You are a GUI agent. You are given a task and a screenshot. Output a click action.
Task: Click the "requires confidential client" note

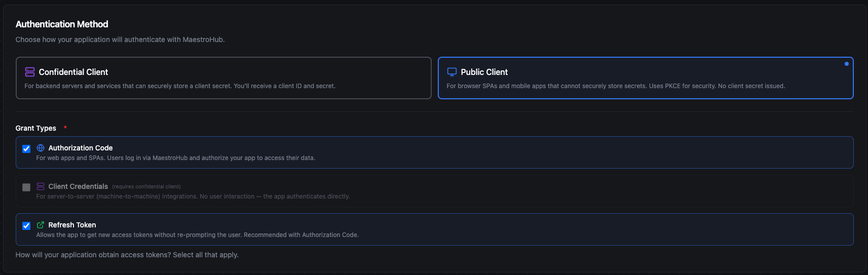(x=146, y=187)
